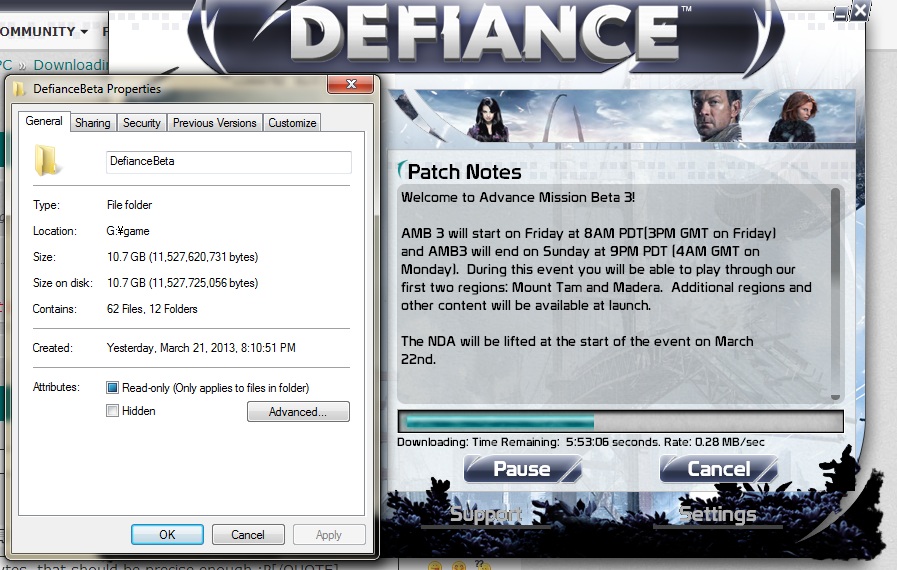This screenshot has width=897, height=570.
Task: Click the DefianceBeta folder name field
Action: (x=229, y=162)
